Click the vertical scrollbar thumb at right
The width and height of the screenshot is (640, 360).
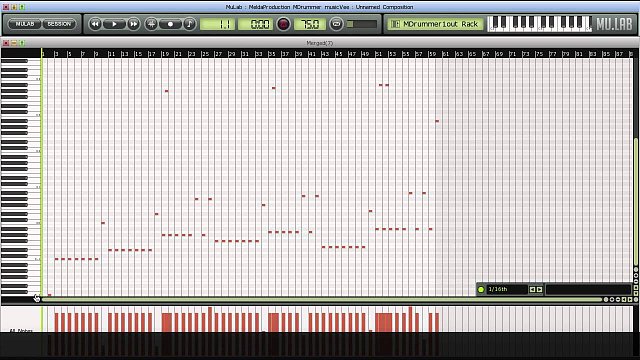[x=636, y=202]
